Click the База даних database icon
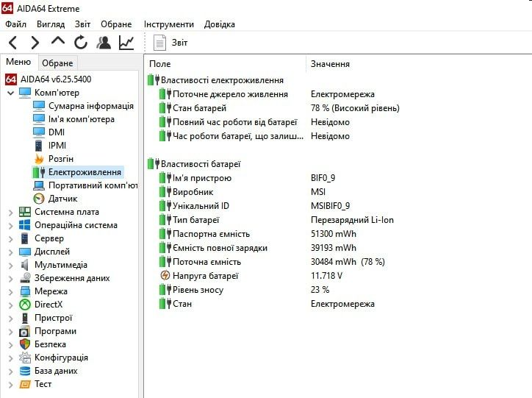This screenshot has width=532, height=398. pos(25,371)
